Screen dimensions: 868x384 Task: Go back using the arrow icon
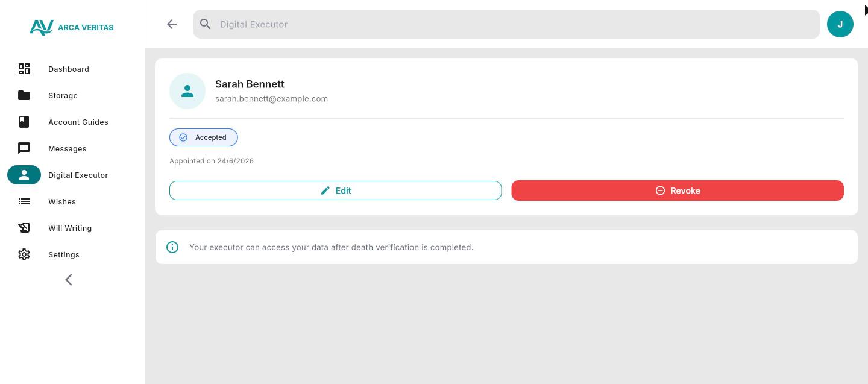coord(172,24)
